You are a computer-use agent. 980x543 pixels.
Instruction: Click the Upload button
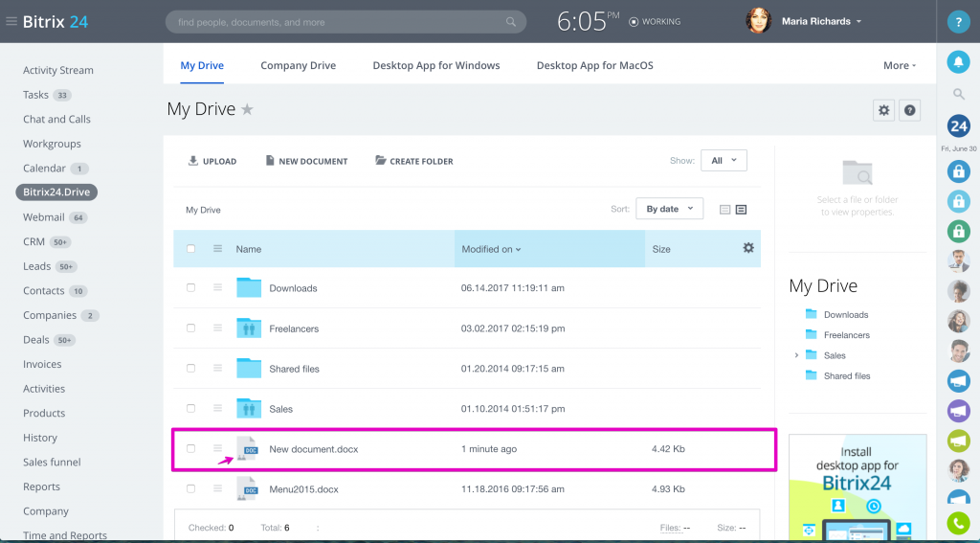click(212, 161)
